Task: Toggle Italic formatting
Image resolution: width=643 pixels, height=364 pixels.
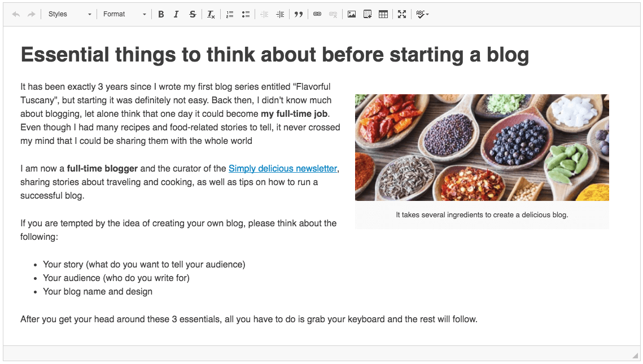Action: [176, 14]
